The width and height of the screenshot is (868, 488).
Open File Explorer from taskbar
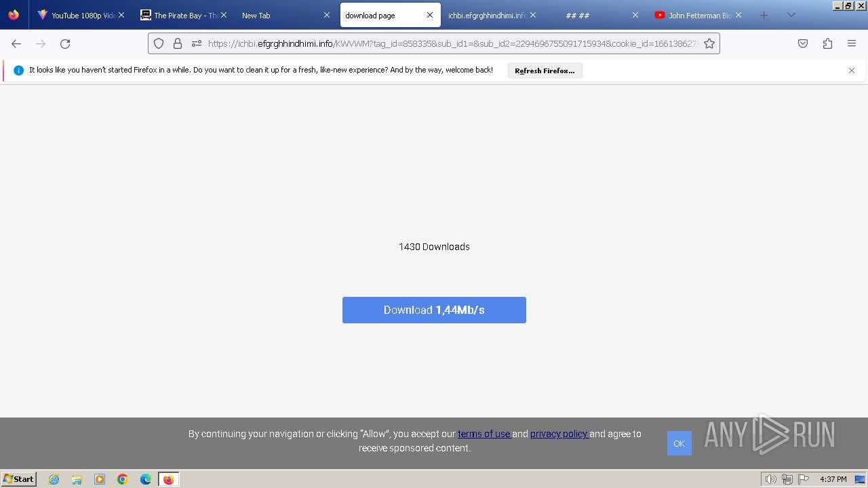77,479
